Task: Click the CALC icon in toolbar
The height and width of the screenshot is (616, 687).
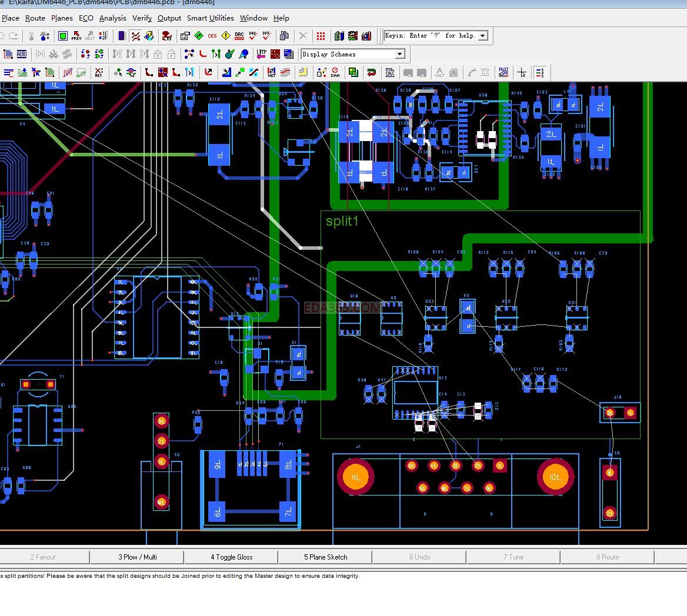Action: point(390,72)
